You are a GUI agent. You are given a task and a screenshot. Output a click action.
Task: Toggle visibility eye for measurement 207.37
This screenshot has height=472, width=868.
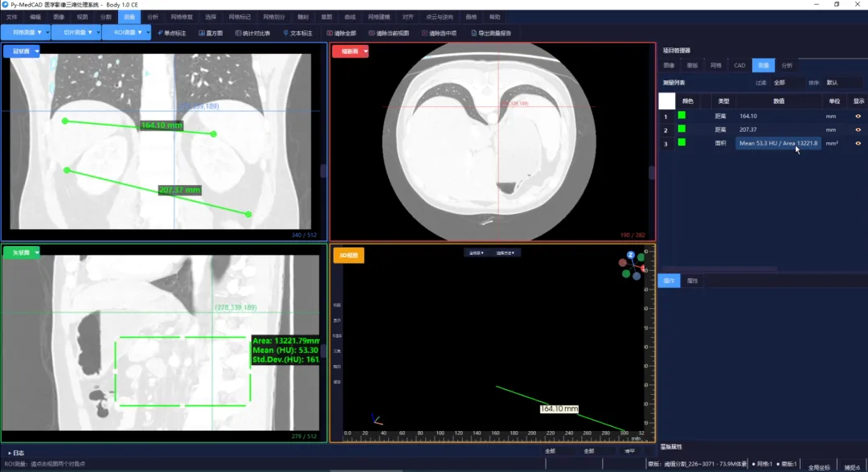click(x=858, y=129)
